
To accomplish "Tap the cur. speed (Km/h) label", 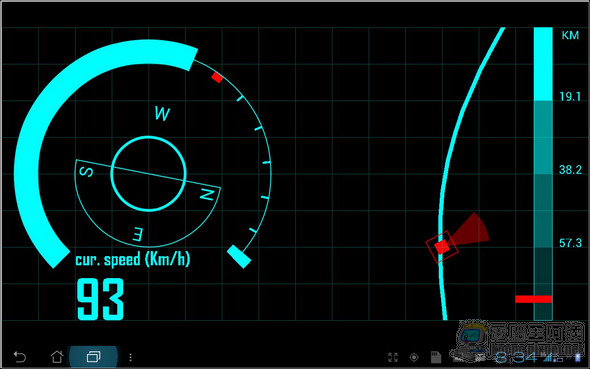I will pos(133,259).
